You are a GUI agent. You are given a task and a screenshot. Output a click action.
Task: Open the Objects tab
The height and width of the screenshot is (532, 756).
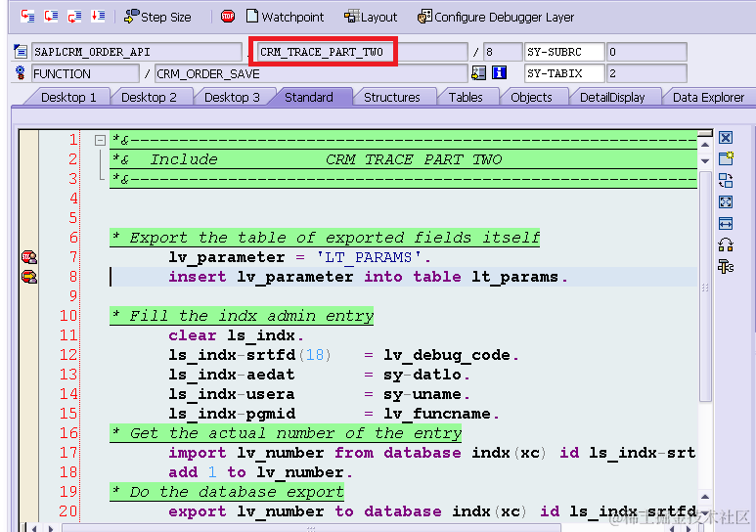[x=531, y=98]
